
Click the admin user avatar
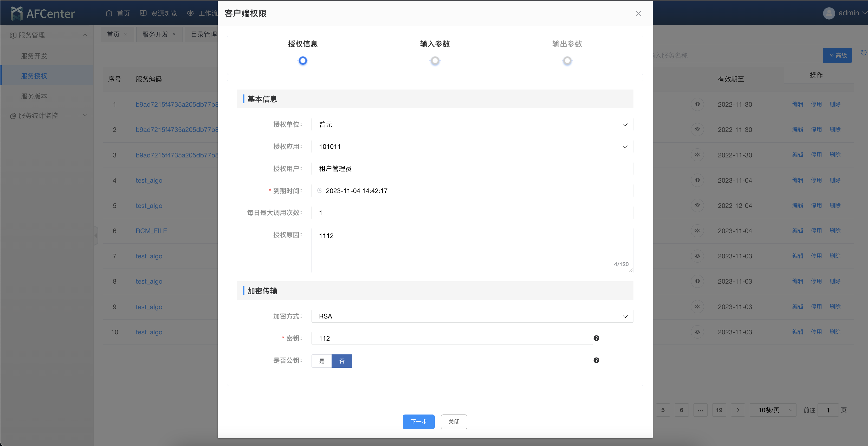(829, 13)
